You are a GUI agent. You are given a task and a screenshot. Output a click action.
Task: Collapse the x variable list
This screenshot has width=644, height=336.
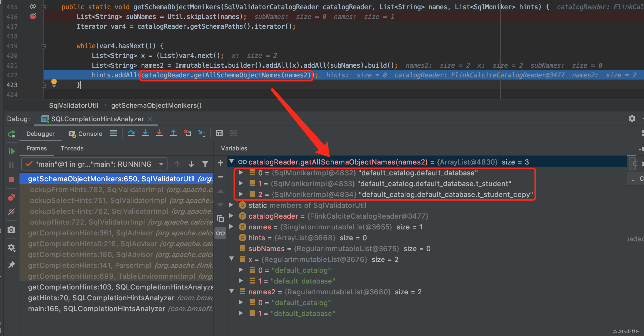click(232, 259)
